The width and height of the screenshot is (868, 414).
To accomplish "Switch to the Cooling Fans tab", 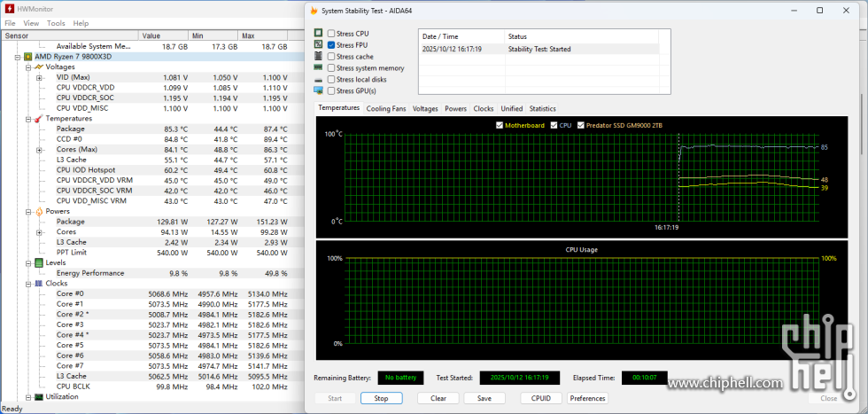I will pyautogui.click(x=386, y=108).
